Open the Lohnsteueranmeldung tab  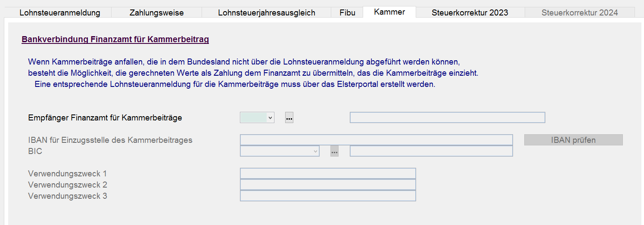(60, 12)
